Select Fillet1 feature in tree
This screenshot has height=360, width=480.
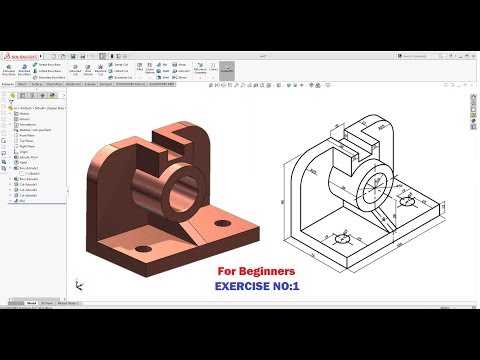(21, 163)
